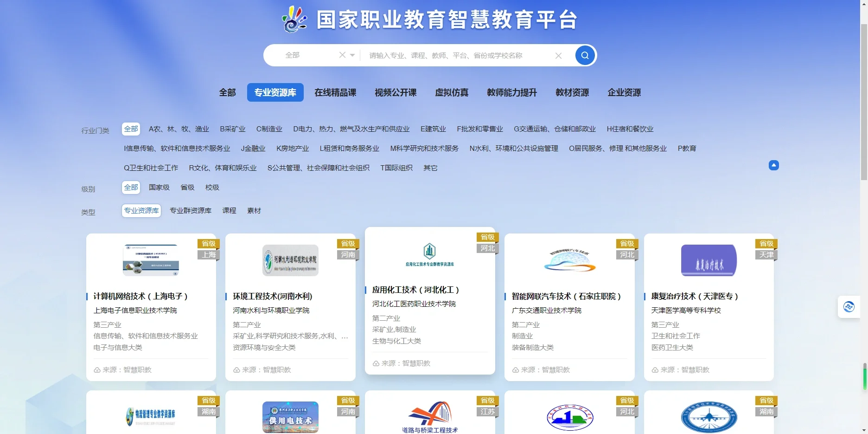This screenshot has height=434, width=868.
Task: Click 天津医学高等专科学校 text
Action: point(686,310)
